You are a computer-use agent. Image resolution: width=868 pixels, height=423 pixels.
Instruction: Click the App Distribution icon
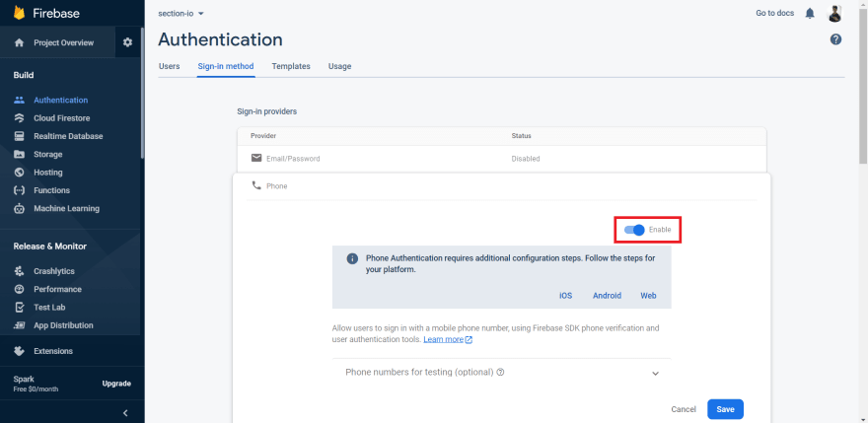pos(20,325)
